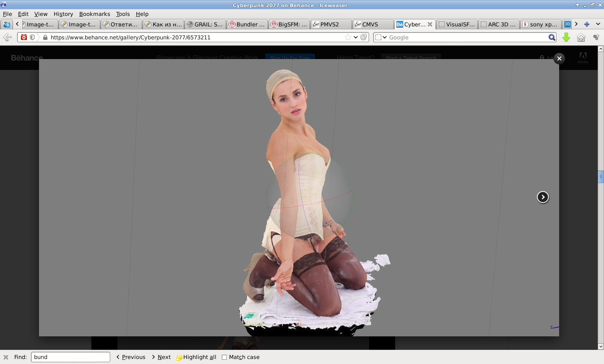Advance to the next gallery image arrow
Image resolution: width=604 pixels, height=364 pixels.
pos(543,197)
